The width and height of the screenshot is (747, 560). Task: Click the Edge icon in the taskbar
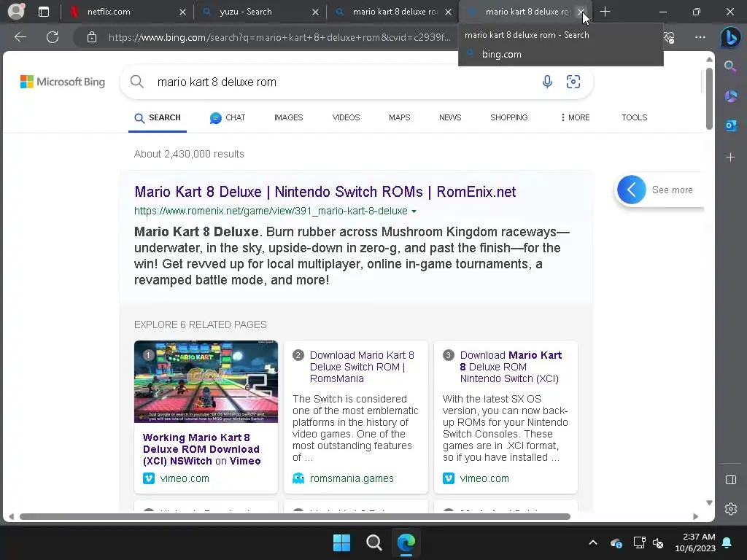click(x=406, y=542)
